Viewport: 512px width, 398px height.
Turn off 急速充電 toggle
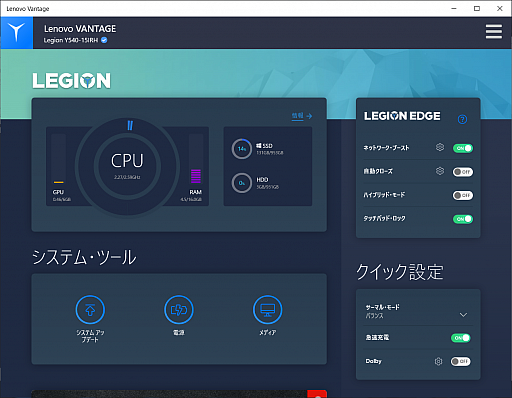coord(461,338)
